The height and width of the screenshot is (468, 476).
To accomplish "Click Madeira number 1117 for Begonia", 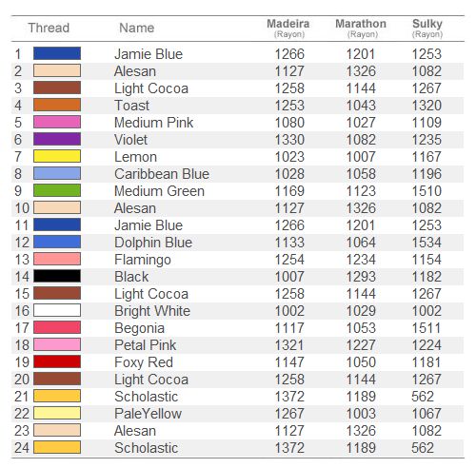I will pos(289,328).
